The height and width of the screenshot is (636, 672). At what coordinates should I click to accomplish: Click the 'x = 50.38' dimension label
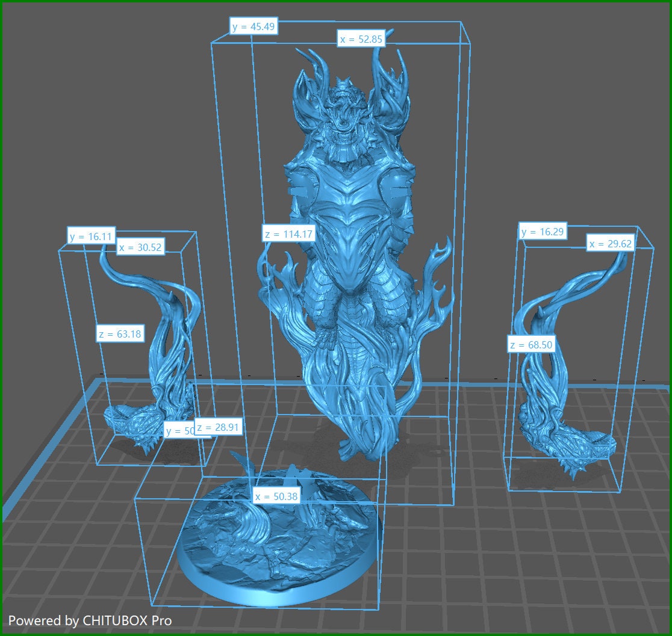[x=276, y=496]
